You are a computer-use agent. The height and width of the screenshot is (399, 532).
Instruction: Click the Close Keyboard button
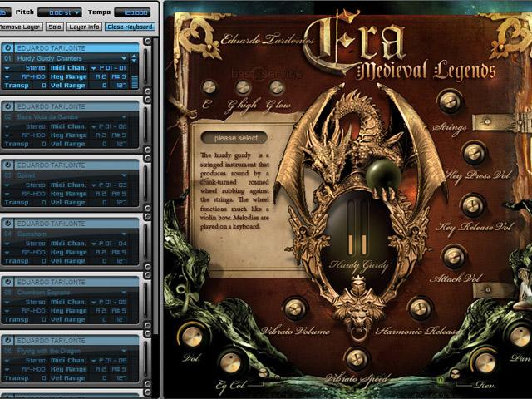(x=130, y=27)
